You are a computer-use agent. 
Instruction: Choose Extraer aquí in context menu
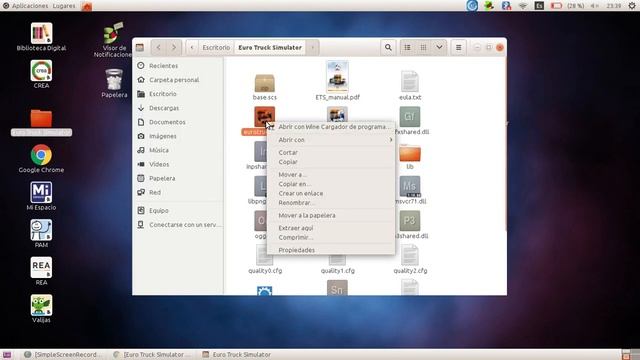pos(331,228)
